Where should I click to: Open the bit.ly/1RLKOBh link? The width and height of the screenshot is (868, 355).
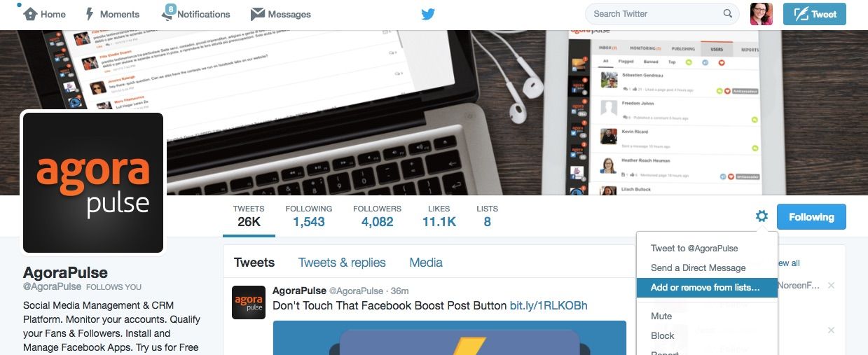click(549, 305)
